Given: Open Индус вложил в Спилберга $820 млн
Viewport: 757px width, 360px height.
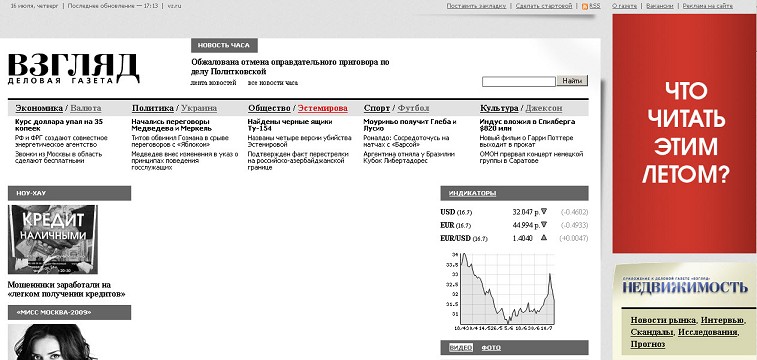Looking at the screenshot, I should (x=527, y=125).
